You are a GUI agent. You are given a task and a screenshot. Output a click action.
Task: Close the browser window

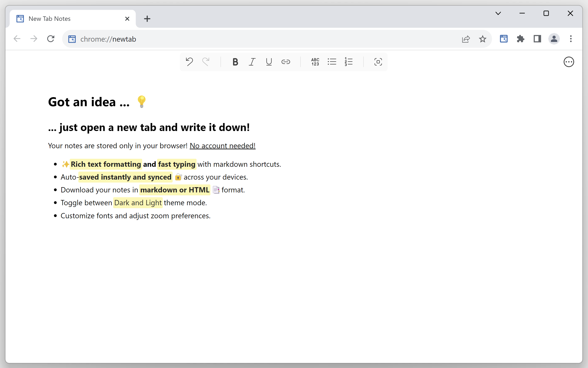pyautogui.click(x=570, y=13)
